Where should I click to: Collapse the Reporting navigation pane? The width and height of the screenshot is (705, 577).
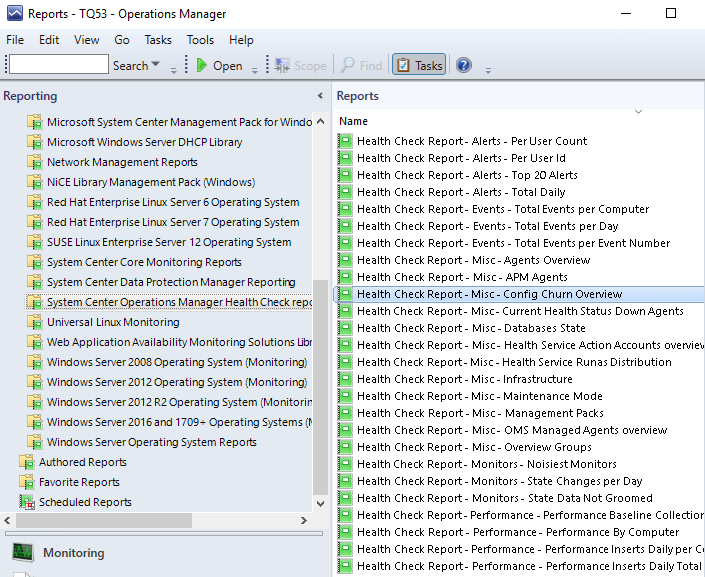pos(320,95)
